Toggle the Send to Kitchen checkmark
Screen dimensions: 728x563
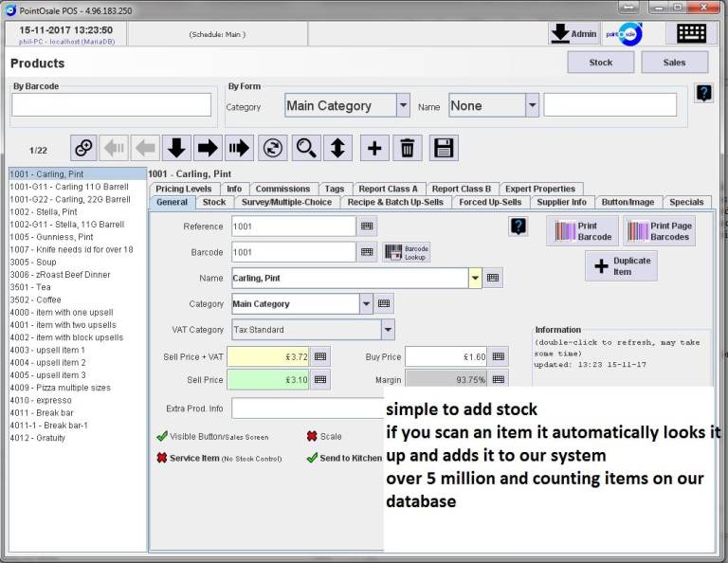coord(312,458)
